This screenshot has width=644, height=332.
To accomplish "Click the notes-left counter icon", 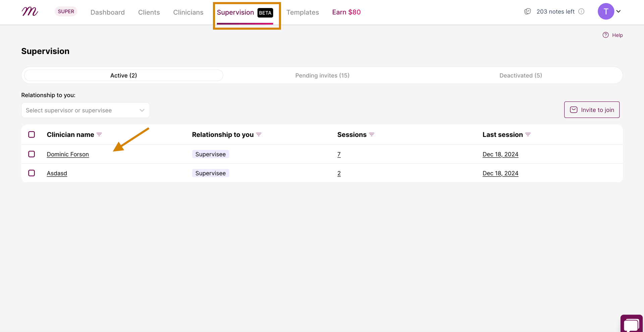I will 527,11.
